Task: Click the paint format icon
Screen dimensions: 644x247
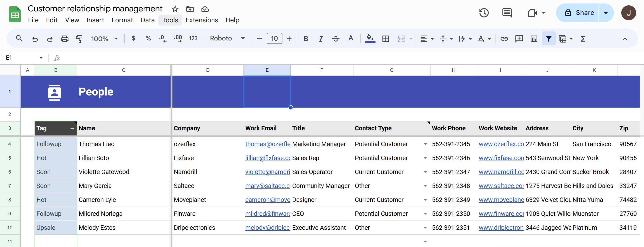Action: [79, 39]
